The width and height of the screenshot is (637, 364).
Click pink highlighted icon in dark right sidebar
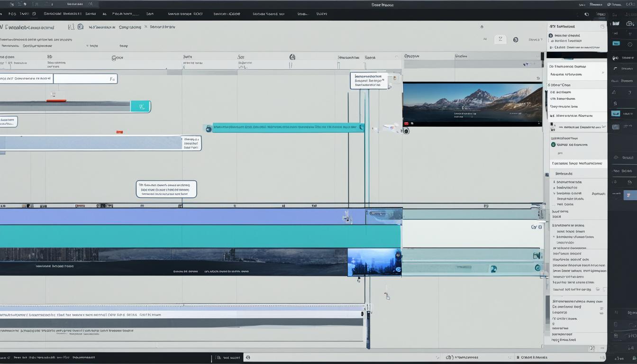[x=629, y=194]
